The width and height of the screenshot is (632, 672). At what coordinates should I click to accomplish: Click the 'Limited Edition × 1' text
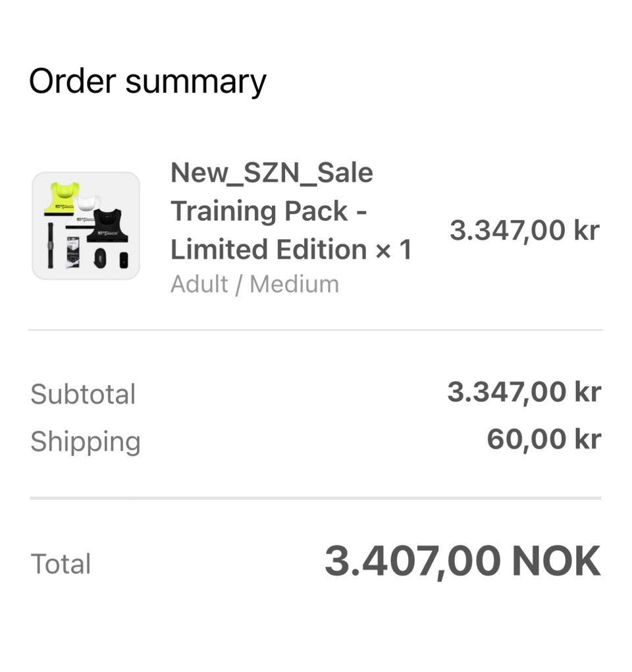[x=290, y=250]
